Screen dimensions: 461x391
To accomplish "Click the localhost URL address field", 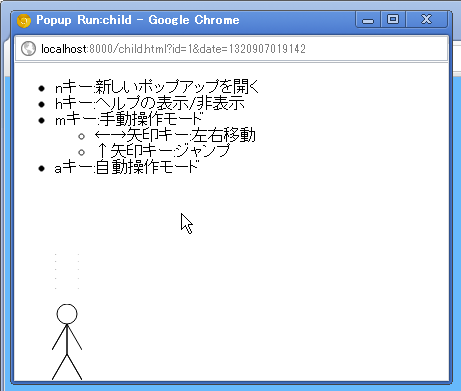I will 231,49.
